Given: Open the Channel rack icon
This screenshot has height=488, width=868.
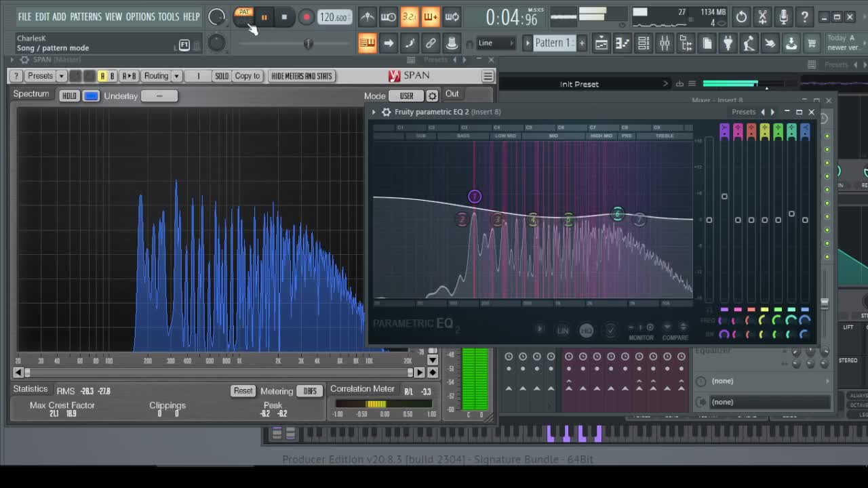Looking at the screenshot, I should click(x=644, y=44).
